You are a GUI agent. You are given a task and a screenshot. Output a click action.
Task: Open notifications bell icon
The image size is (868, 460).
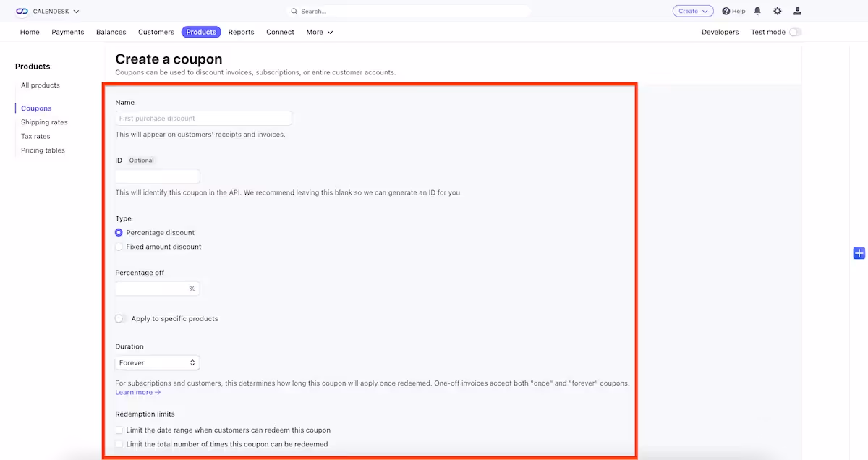tap(757, 12)
